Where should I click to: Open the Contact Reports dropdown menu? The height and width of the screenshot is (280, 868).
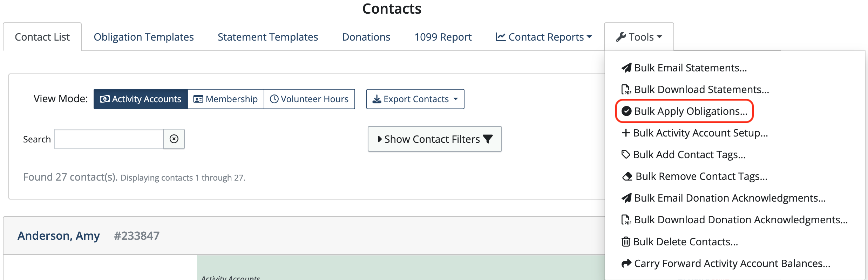544,37
